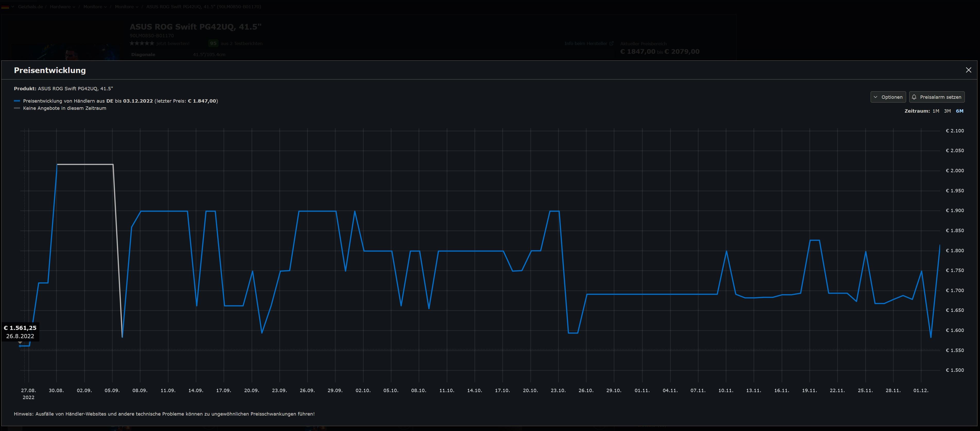Click the country flag icon at top-left
Image resolution: width=980 pixels, height=431 pixels.
click(x=5, y=7)
